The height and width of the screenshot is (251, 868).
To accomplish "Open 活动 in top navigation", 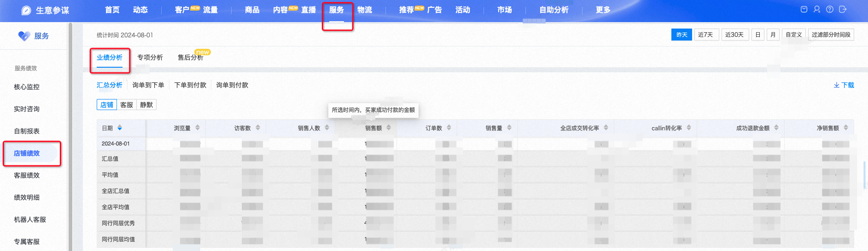I will tap(463, 10).
